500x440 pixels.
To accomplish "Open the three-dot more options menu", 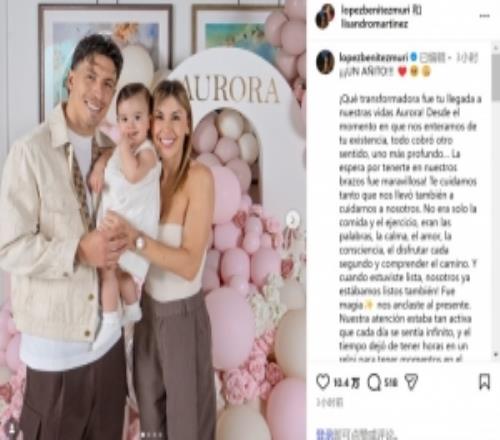I will coord(484,16).
